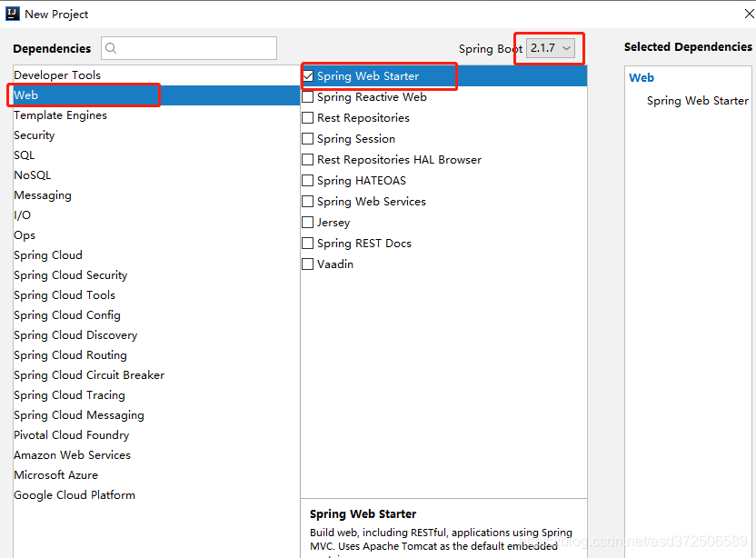Choose the Spring Cloud Tracing category
This screenshot has height=558, width=756.
[x=156, y=395]
